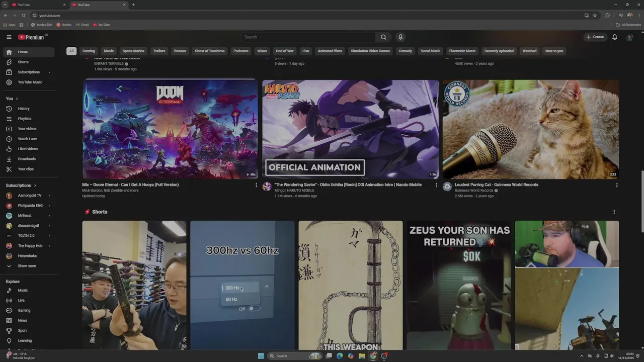Show more subscriptions in sidebar
The width and height of the screenshot is (644, 362).
(27, 266)
